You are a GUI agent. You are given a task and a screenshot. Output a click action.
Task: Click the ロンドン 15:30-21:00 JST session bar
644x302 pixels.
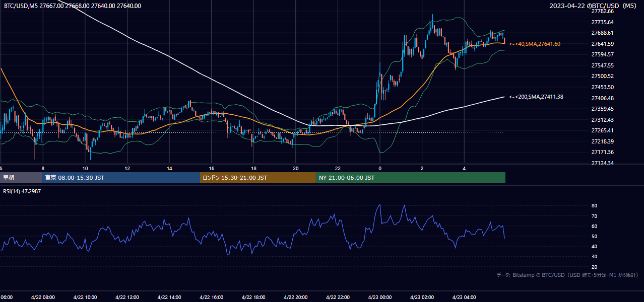(x=258, y=178)
